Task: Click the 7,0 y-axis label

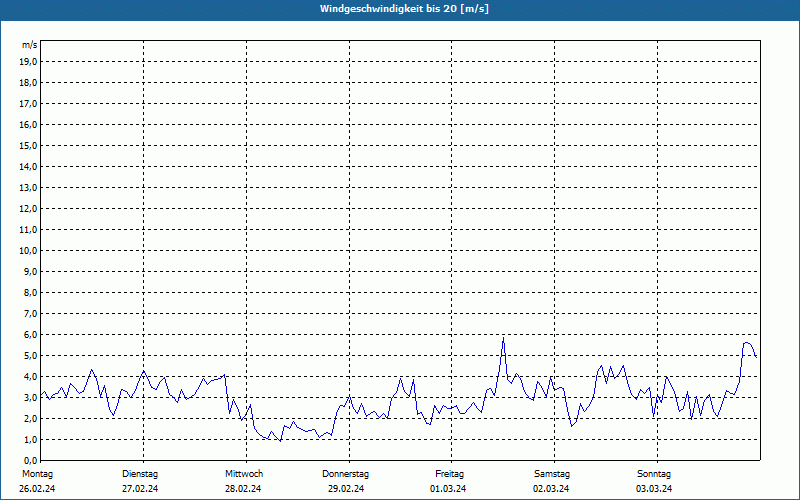Action: pos(30,314)
